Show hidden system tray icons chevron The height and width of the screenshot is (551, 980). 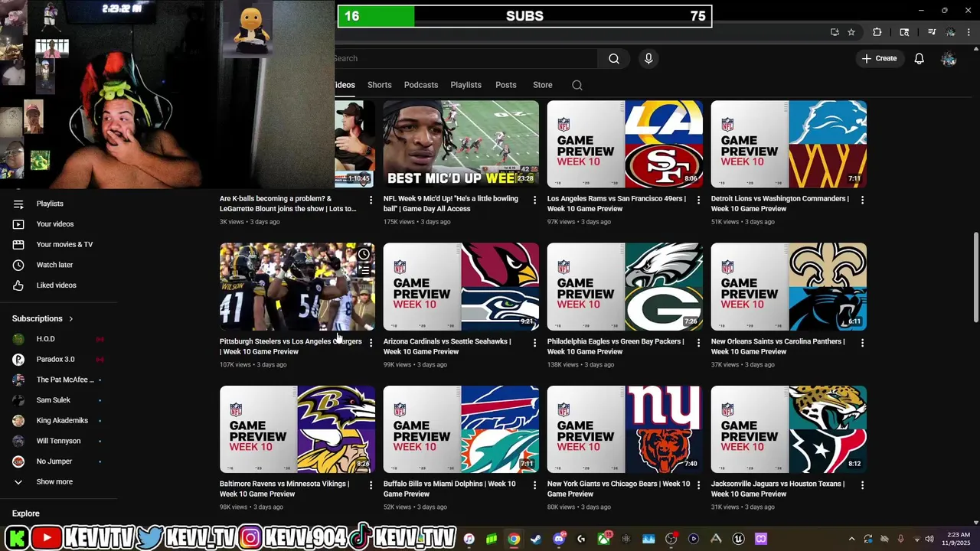[851, 539]
